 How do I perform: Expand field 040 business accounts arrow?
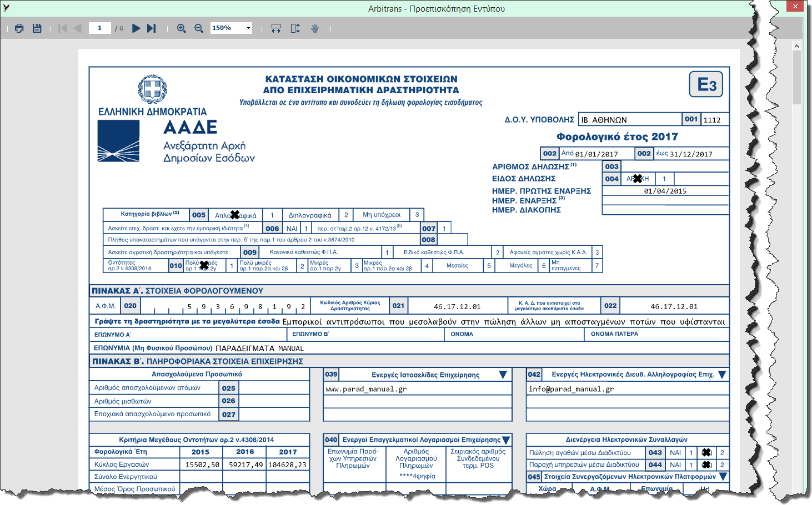(x=506, y=440)
